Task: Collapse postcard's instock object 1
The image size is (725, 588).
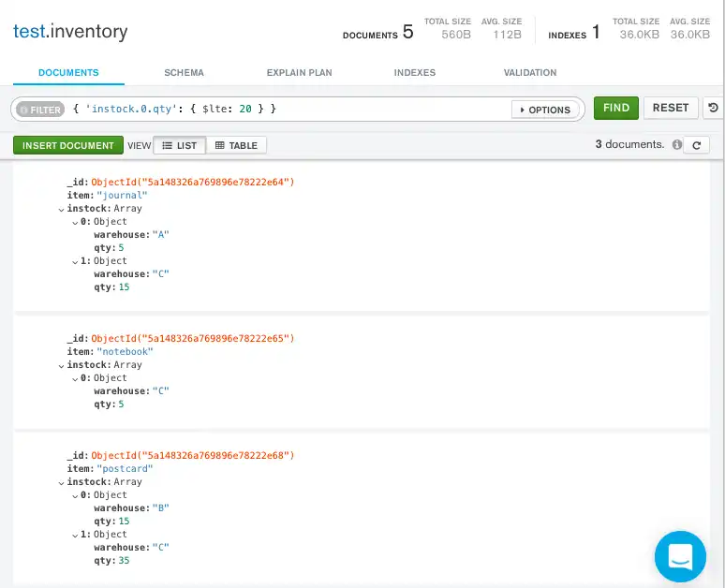Action: (x=75, y=535)
